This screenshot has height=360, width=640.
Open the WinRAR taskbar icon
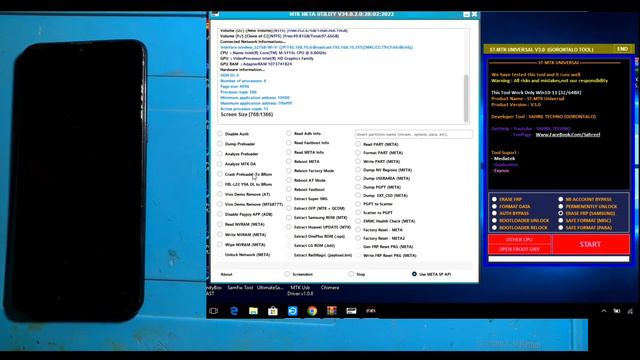coord(332,311)
